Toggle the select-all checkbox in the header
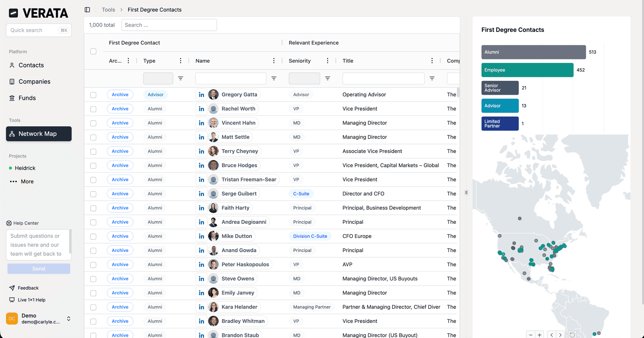644x338 pixels. pyautogui.click(x=93, y=51)
